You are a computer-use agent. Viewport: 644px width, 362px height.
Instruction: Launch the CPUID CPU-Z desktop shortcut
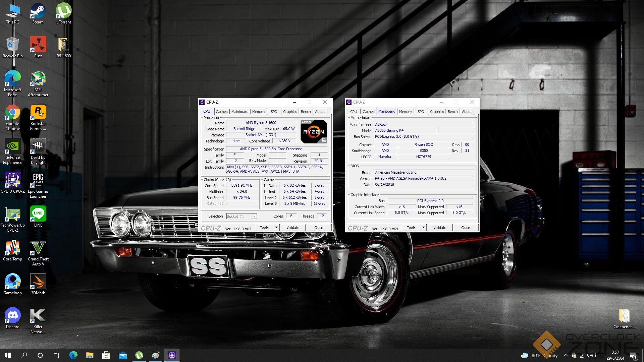coord(12,181)
